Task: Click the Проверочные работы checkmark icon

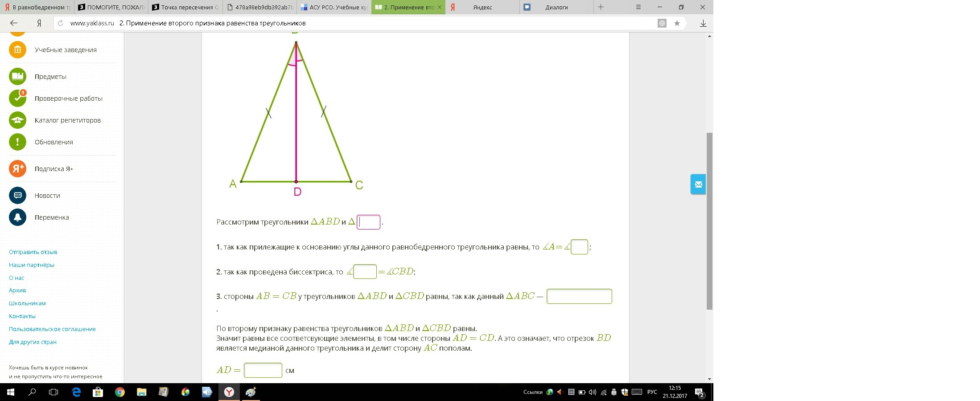Action: (17, 98)
